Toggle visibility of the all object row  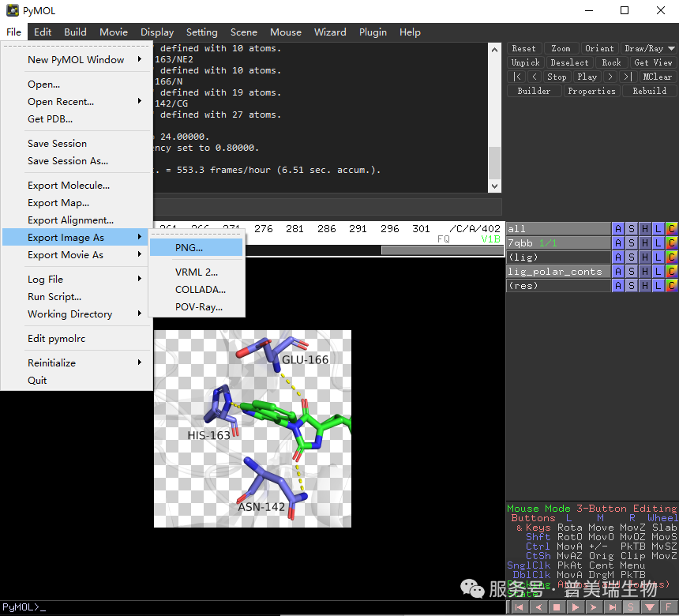coord(558,229)
